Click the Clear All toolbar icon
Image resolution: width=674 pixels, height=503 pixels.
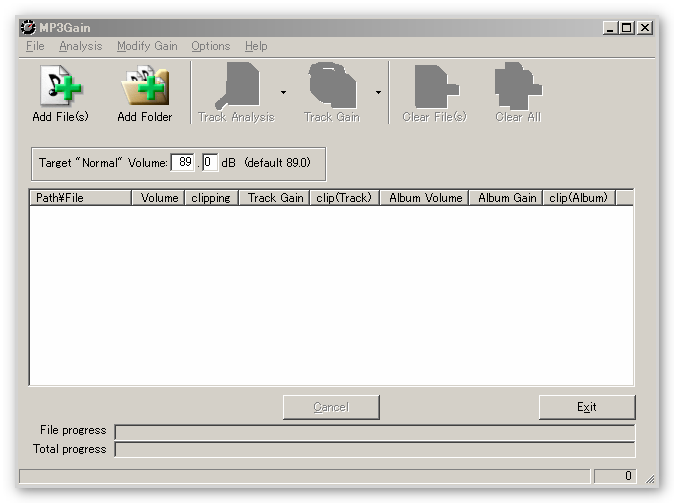[x=518, y=86]
